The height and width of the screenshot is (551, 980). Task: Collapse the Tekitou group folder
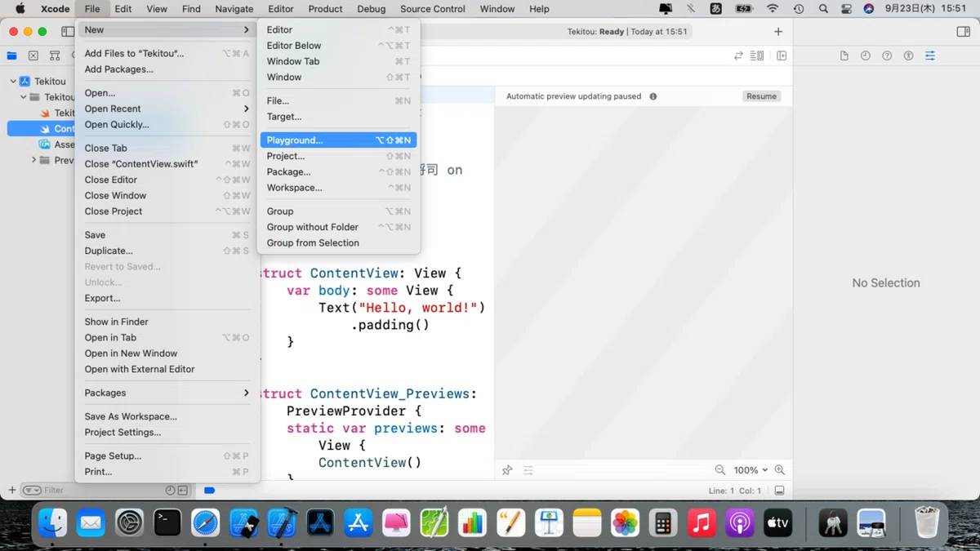(24, 97)
